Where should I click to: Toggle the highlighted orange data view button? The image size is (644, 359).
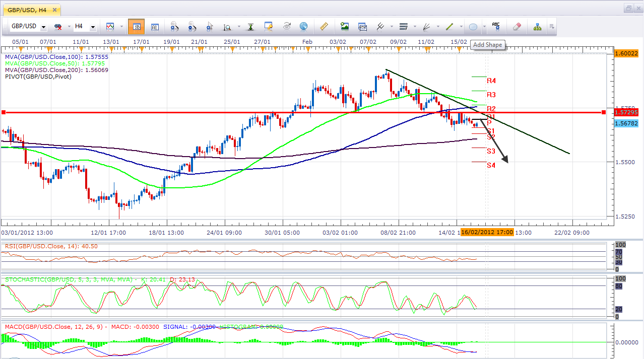(136, 26)
